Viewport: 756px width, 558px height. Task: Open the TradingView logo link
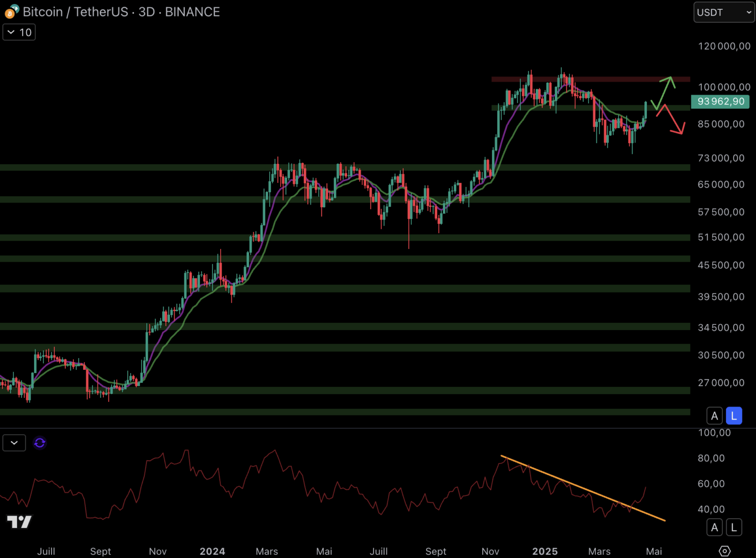tap(19, 522)
